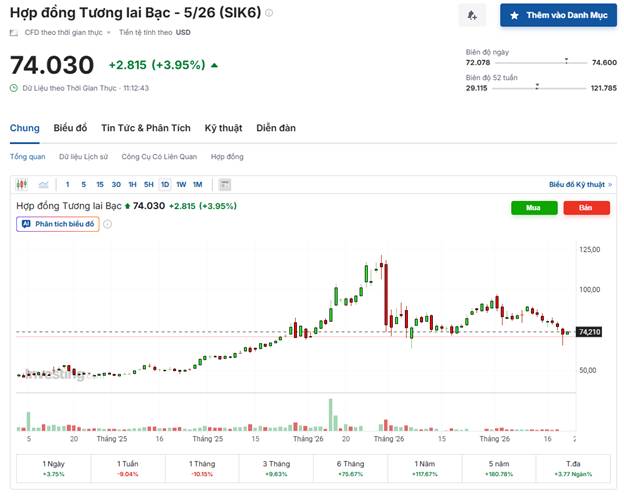Select the 1 Tuần range

[128, 468]
